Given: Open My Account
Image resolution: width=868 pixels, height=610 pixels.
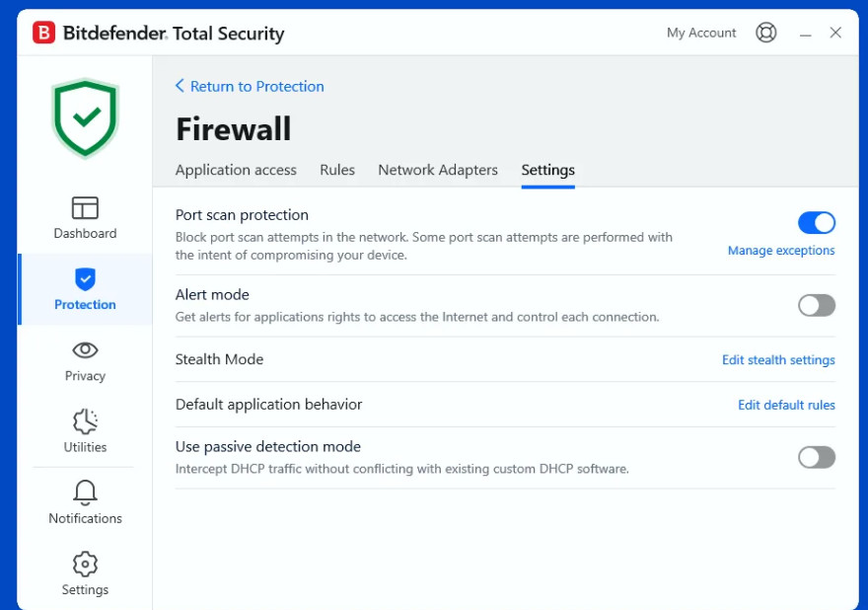Looking at the screenshot, I should click(701, 33).
